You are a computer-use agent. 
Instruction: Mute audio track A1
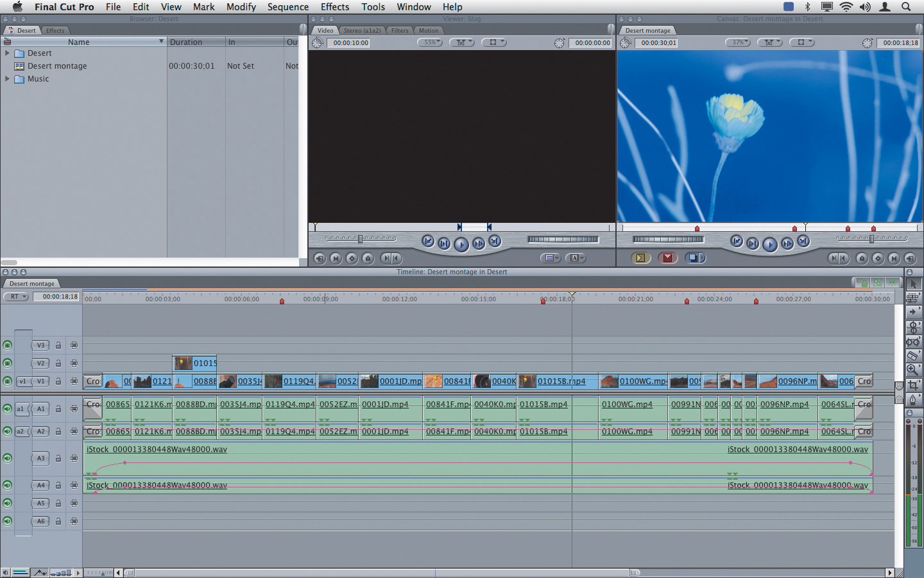(x=8, y=408)
